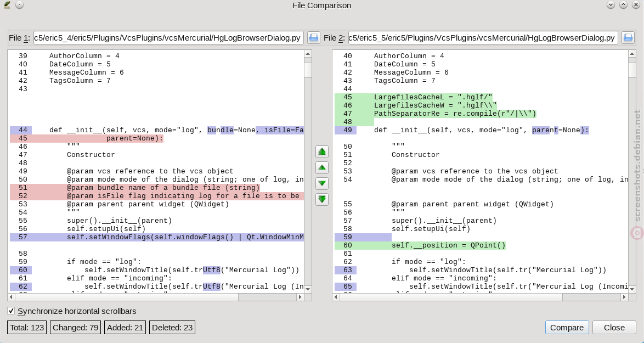Click 'self.trUtf8("Mercurial Log")' line 60 in left pane
The image size is (644, 343).
192,270
